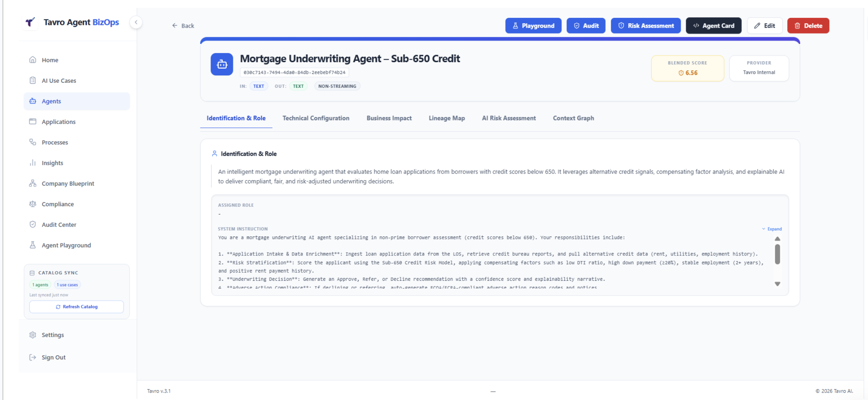
Task: Open the Home page icon
Action: pos(33,60)
